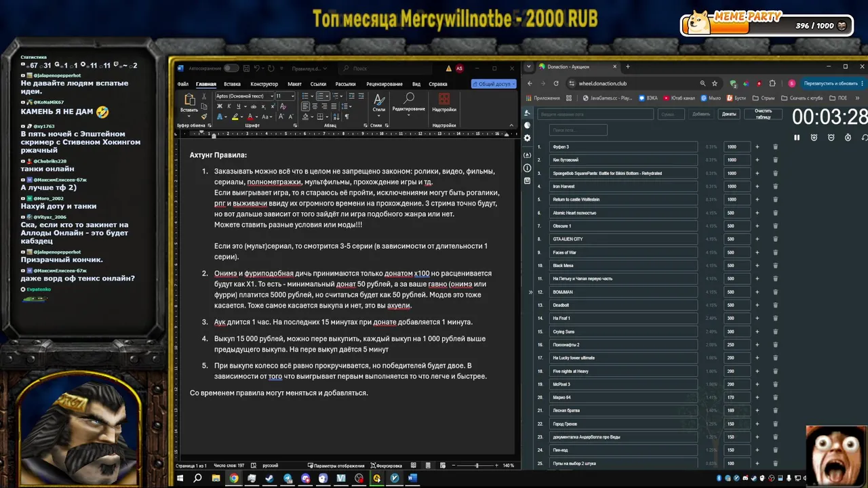Click the show paragraph marks ¶ icon
The height and width of the screenshot is (488, 868).
coord(347,117)
